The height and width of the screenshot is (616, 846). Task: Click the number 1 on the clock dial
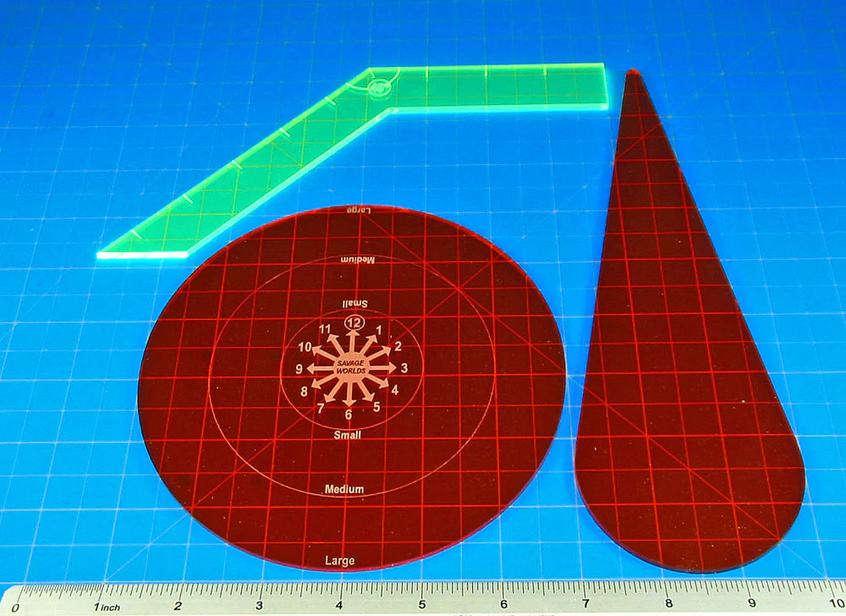click(x=379, y=331)
